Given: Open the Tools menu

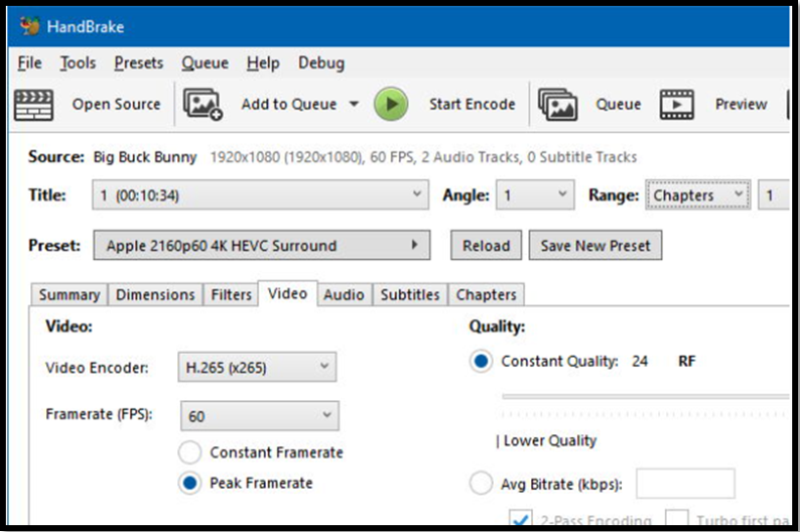Looking at the screenshot, I should point(78,64).
